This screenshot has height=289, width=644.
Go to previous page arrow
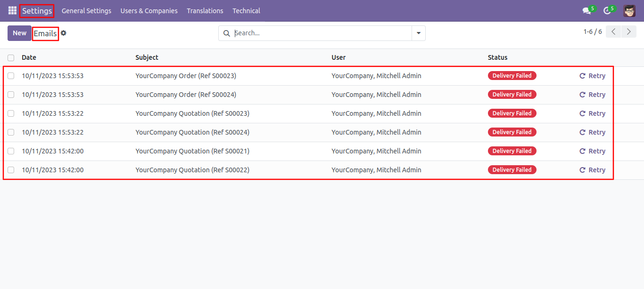pyautogui.click(x=613, y=32)
